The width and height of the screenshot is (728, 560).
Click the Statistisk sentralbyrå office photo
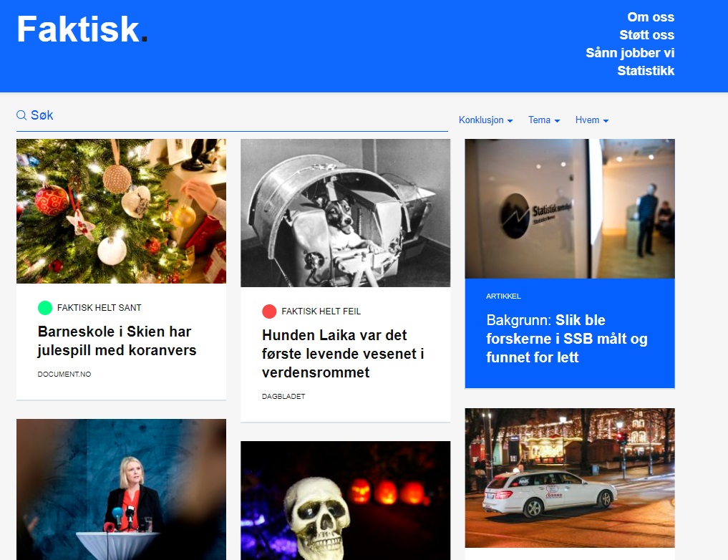click(570, 208)
